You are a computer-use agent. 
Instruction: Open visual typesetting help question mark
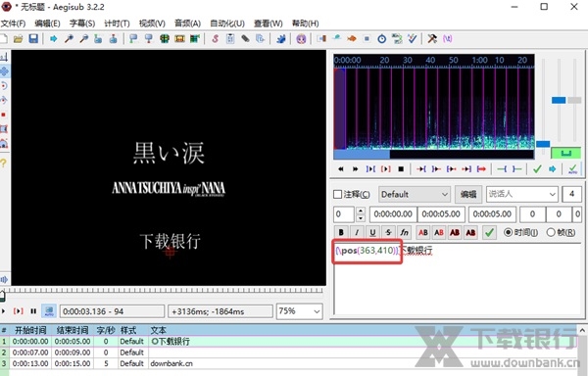point(3,163)
